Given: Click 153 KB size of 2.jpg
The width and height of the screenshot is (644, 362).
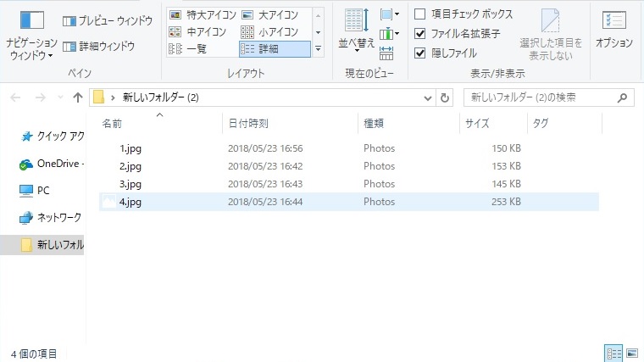Looking at the screenshot, I should point(506,166).
